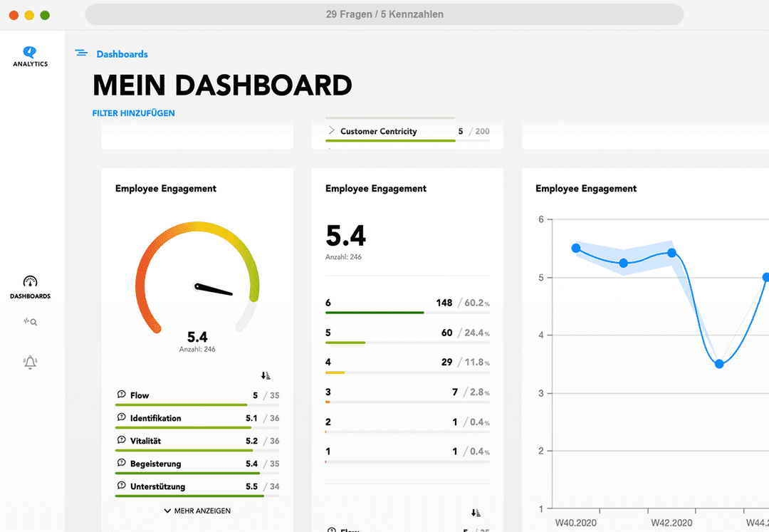Click the second chart data point near 5.2

pos(623,264)
